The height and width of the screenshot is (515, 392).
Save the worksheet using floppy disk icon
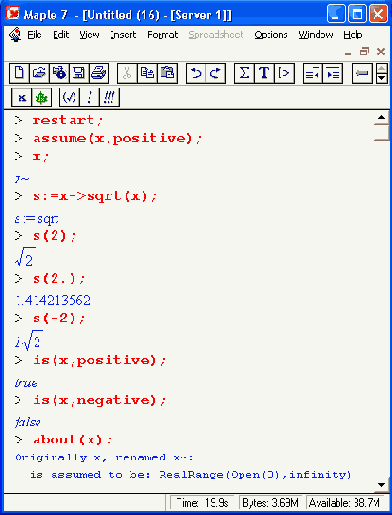(x=79, y=73)
